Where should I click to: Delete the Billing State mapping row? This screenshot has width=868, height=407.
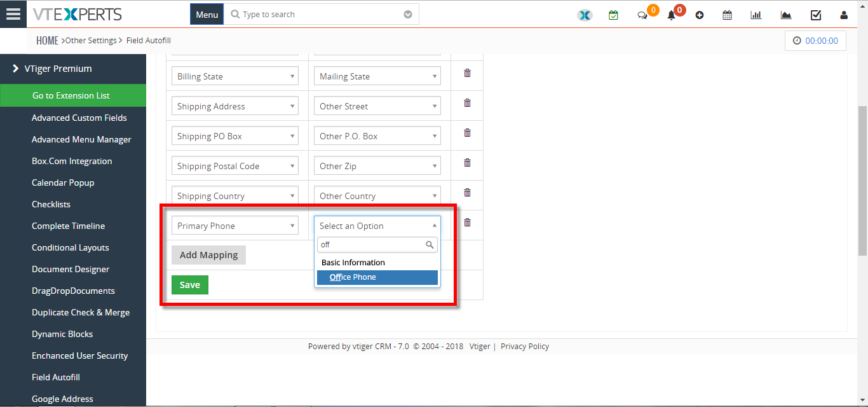(467, 73)
